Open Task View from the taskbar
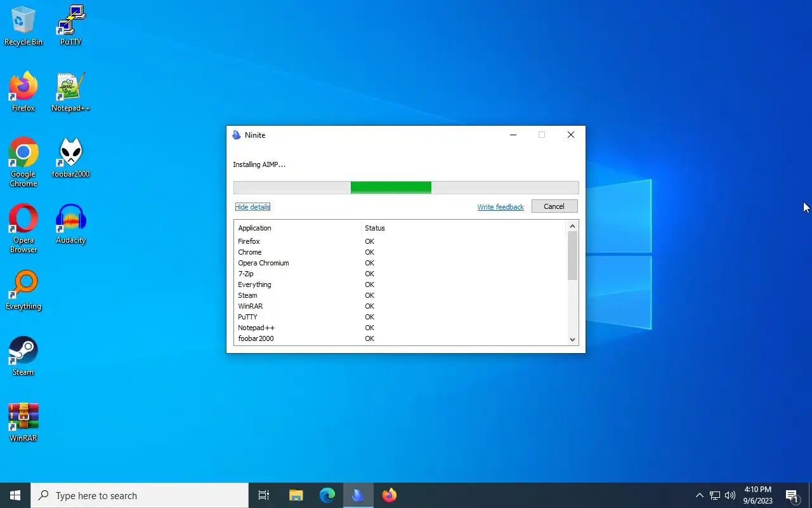 (264, 495)
